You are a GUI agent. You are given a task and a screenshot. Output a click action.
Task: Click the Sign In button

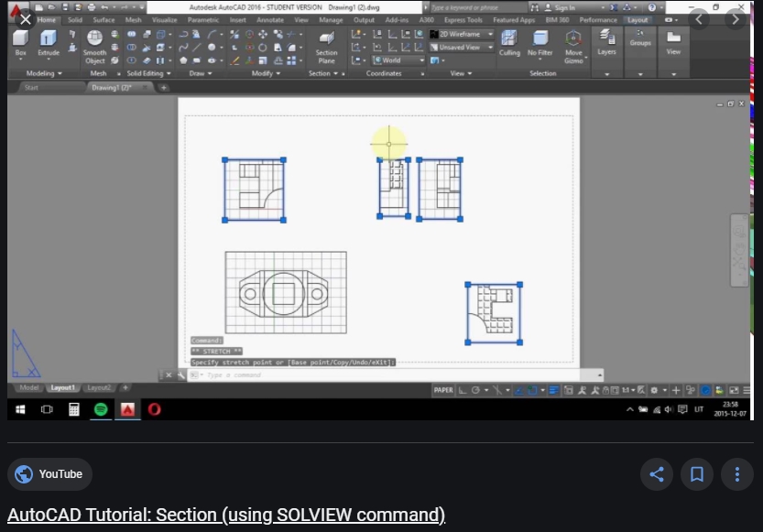(x=560, y=7)
